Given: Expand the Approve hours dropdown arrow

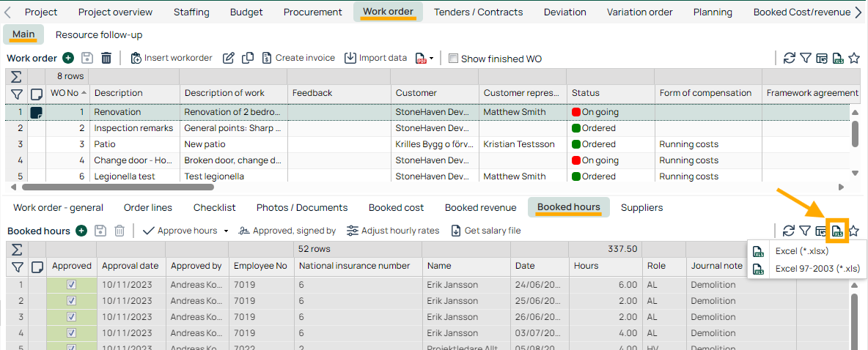Looking at the screenshot, I should (x=226, y=231).
